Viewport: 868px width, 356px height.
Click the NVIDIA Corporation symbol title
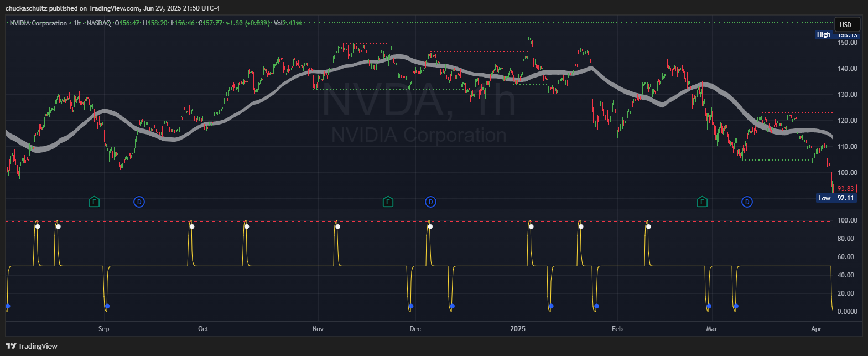(x=38, y=23)
